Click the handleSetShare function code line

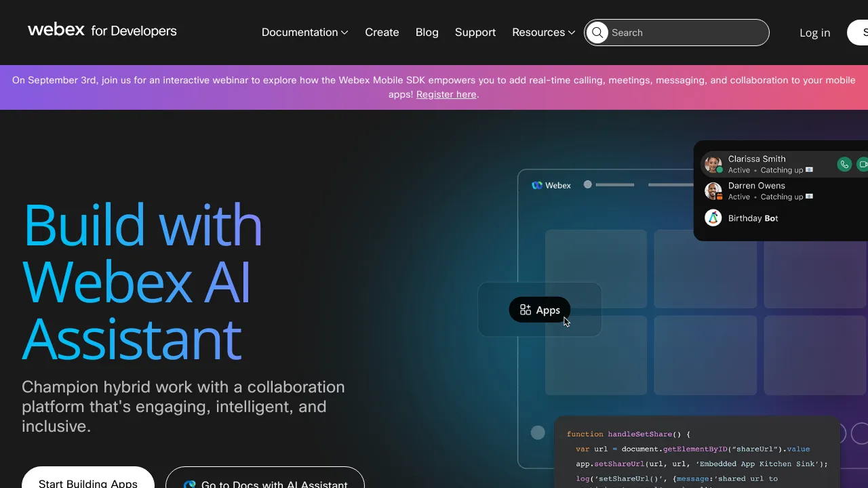click(x=628, y=434)
